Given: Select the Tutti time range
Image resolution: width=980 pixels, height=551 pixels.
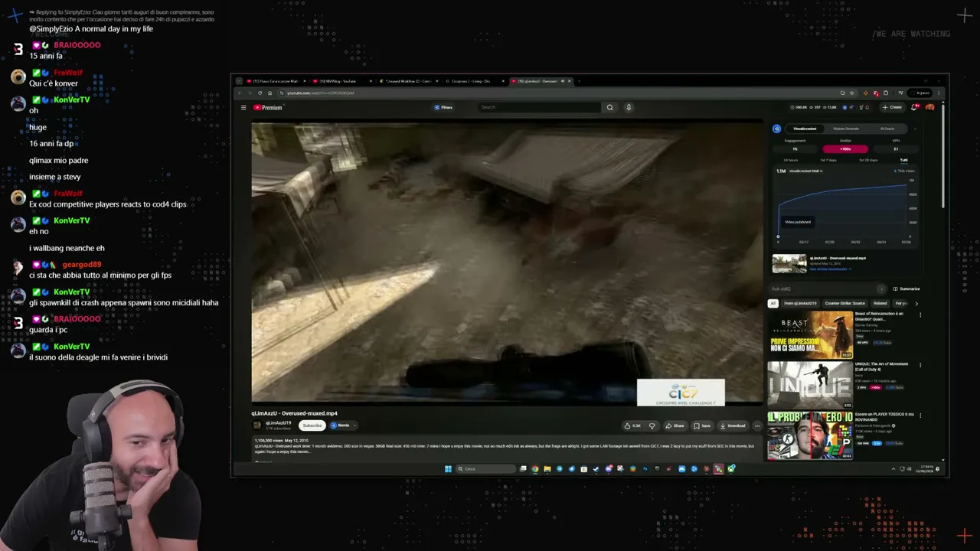Looking at the screenshot, I should pyautogui.click(x=903, y=160).
